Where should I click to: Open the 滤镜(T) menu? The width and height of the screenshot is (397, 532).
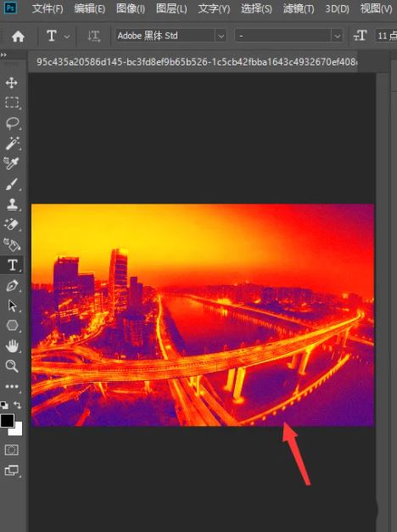pyautogui.click(x=299, y=8)
